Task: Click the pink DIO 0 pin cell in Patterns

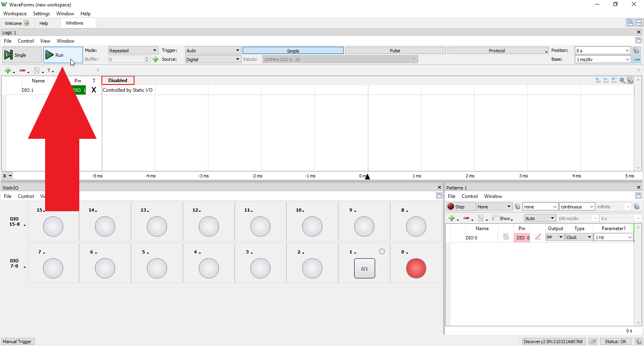Action: point(522,238)
